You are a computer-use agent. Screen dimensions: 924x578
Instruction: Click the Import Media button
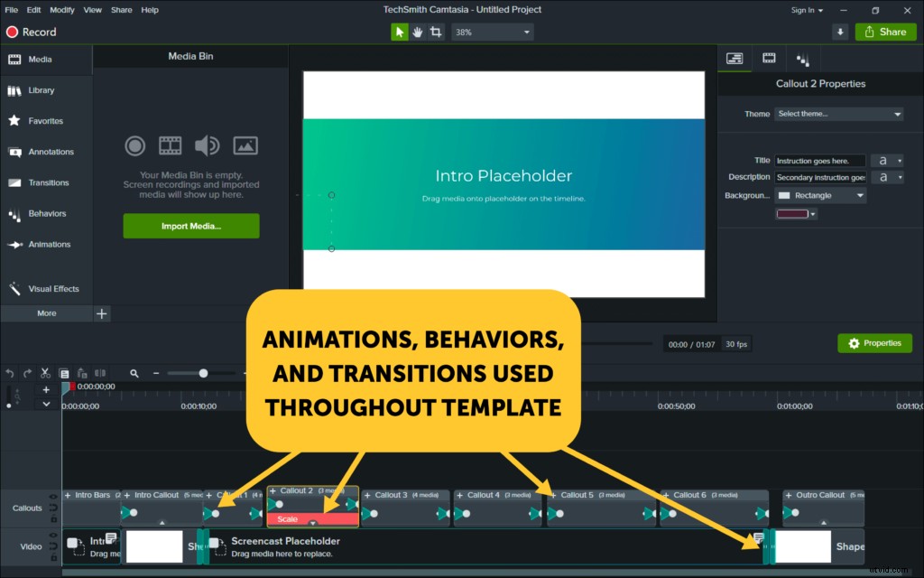click(x=190, y=226)
